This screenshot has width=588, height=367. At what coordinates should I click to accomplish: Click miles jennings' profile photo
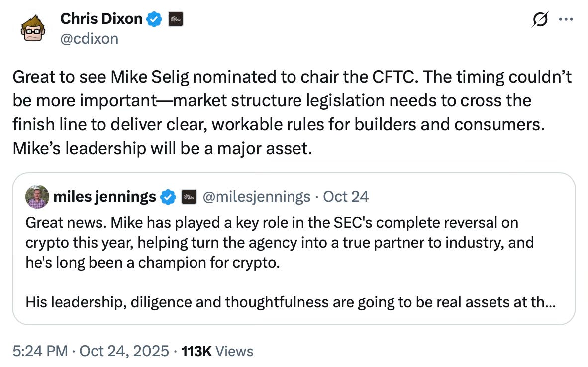pos(37,197)
